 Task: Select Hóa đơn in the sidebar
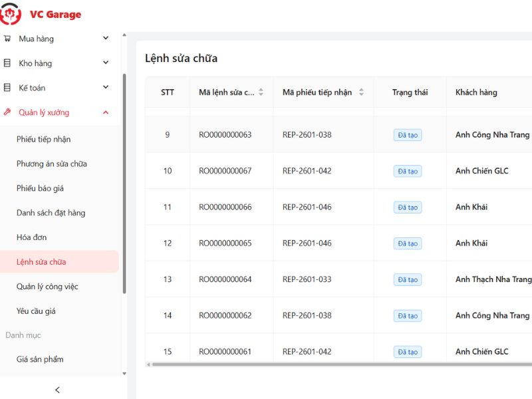pos(31,237)
